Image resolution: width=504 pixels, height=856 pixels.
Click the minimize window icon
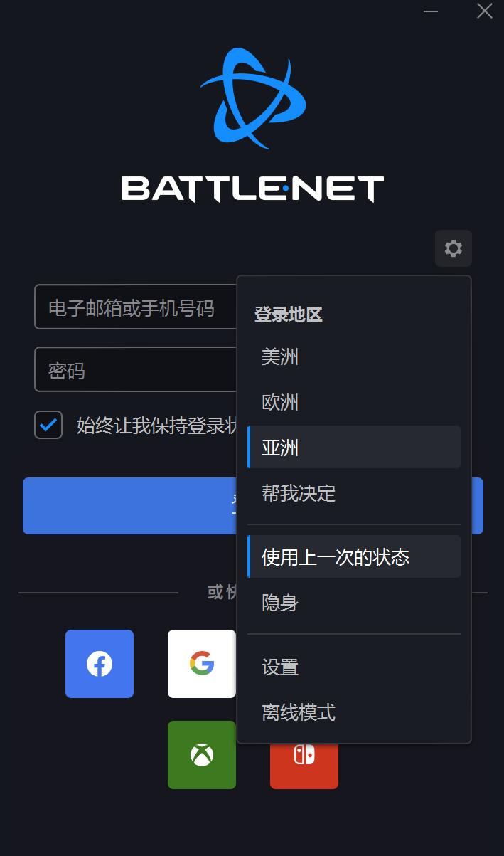point(429,11)
